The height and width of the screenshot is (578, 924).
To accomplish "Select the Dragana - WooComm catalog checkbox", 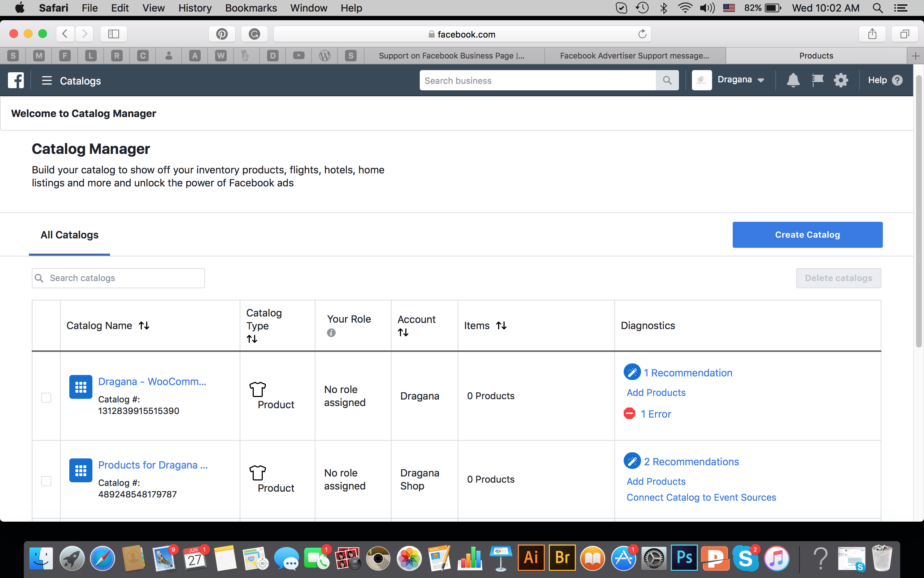I will 46,398.
